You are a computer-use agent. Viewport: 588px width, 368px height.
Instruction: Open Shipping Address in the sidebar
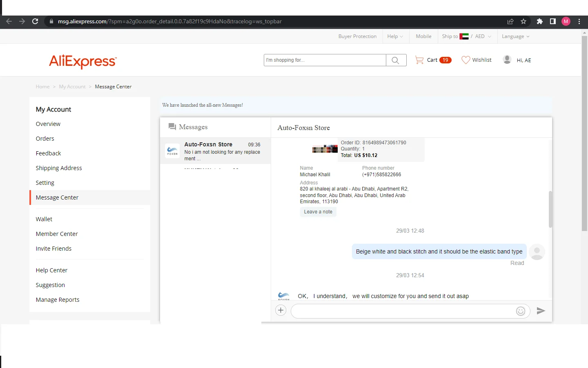59,168
